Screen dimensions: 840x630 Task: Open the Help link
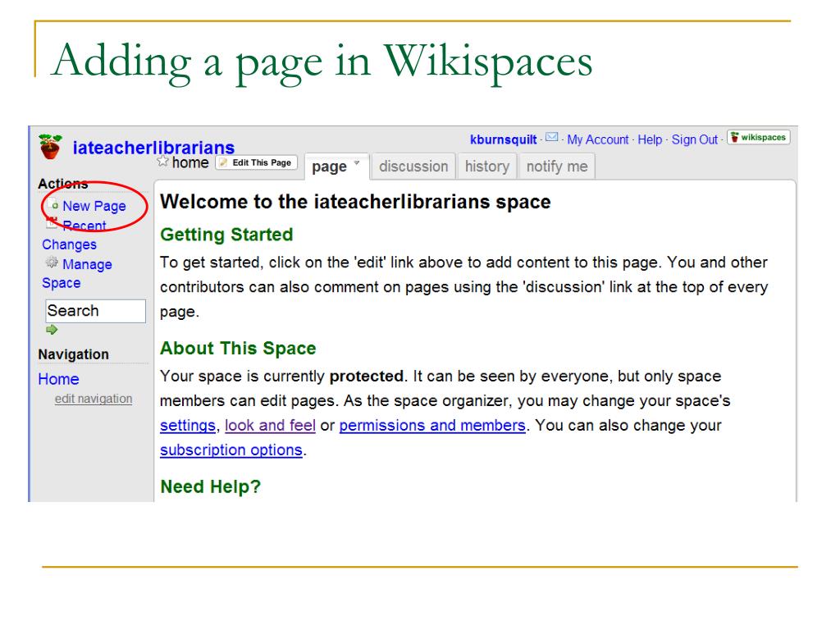point(650,139)
